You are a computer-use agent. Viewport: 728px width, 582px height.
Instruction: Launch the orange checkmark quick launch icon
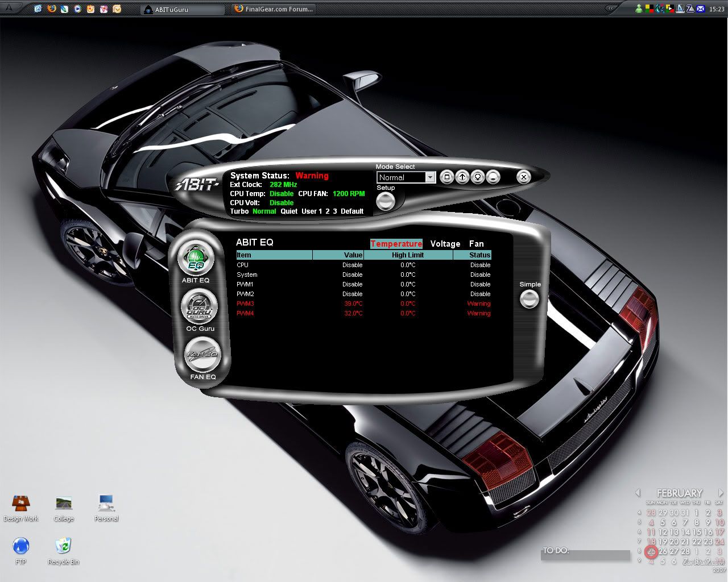[117, 9]
